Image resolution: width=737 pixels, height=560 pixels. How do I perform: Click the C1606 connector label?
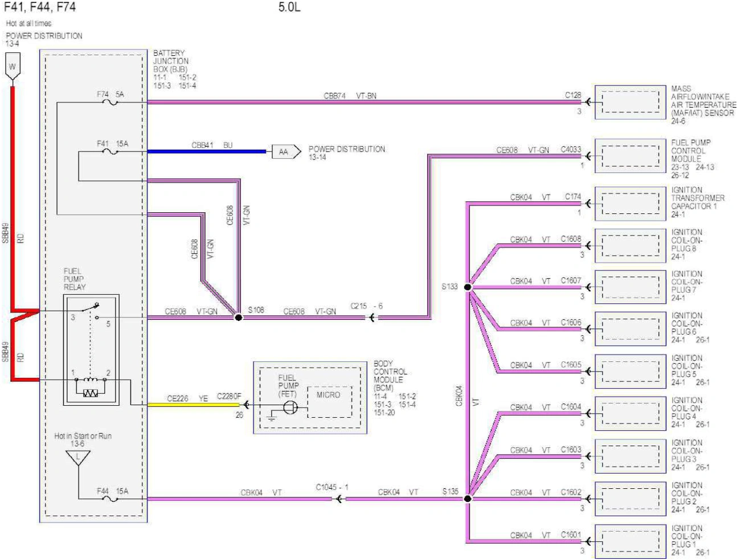tap(571, 322)
